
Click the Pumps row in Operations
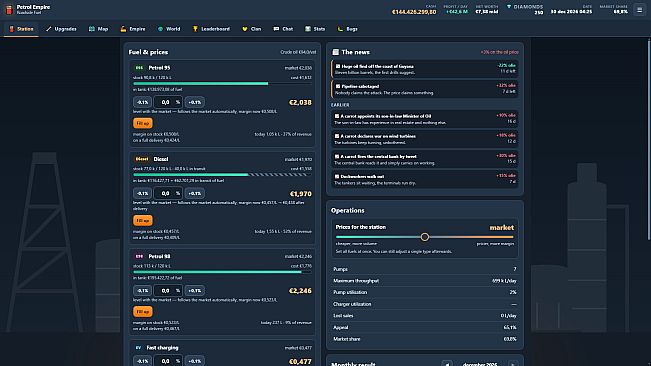[x=424, y=269]
